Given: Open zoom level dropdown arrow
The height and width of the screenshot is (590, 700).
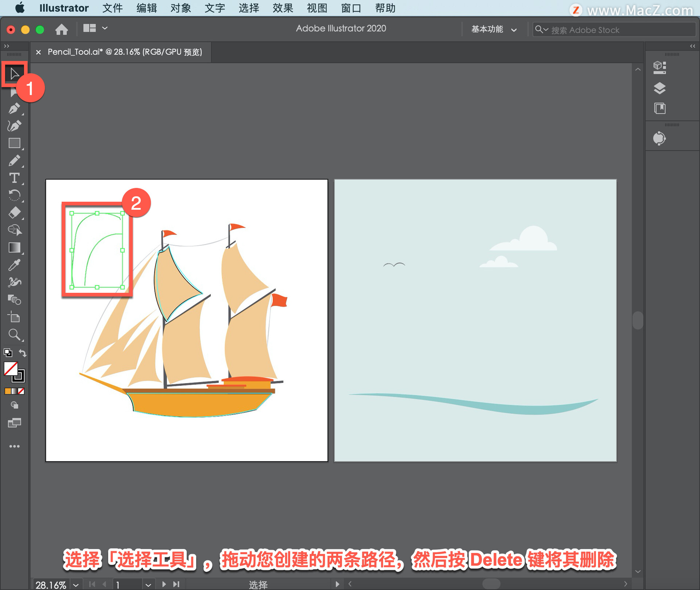Looking at the screenshot, I should coord(76,585).
